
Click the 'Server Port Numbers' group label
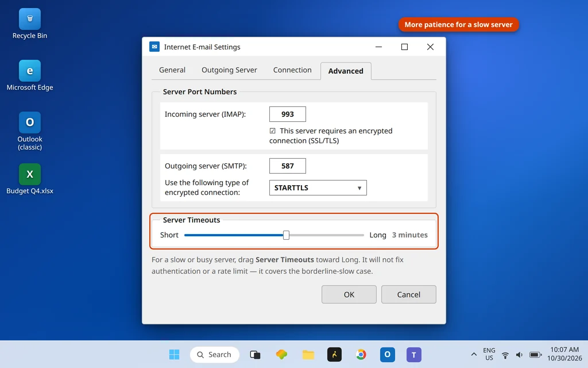200,91
